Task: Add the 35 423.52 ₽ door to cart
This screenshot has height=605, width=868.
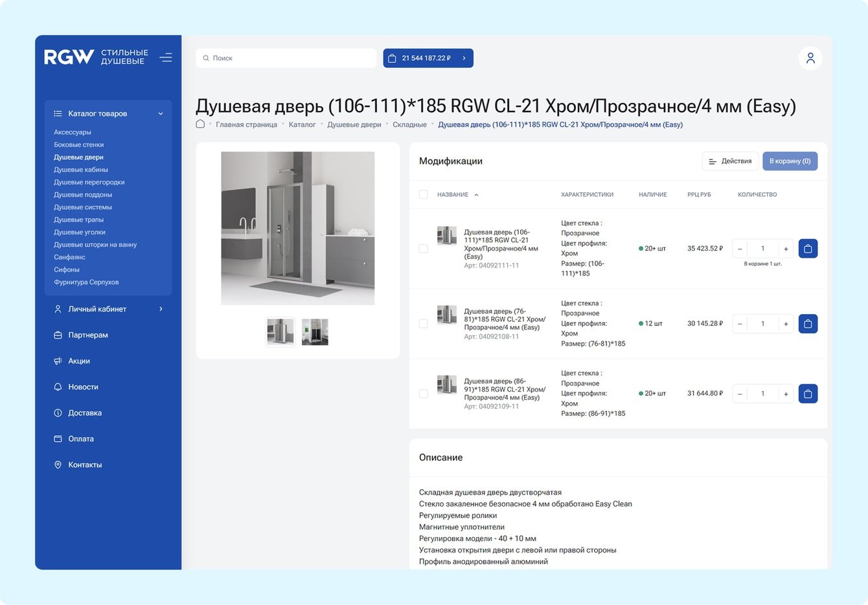Action: click(808, 249)
